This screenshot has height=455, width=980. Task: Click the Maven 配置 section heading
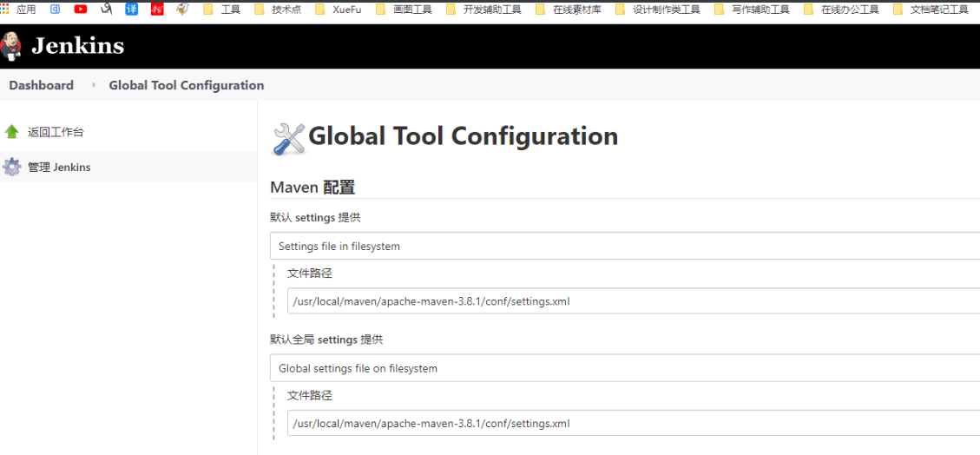(x=312, y=186)
